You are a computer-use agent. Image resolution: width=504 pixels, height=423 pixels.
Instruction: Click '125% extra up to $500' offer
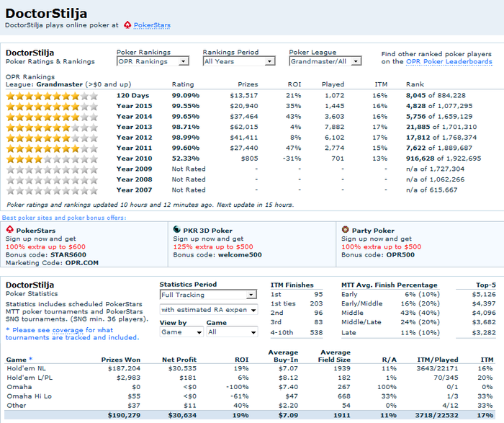click(213, 246)
